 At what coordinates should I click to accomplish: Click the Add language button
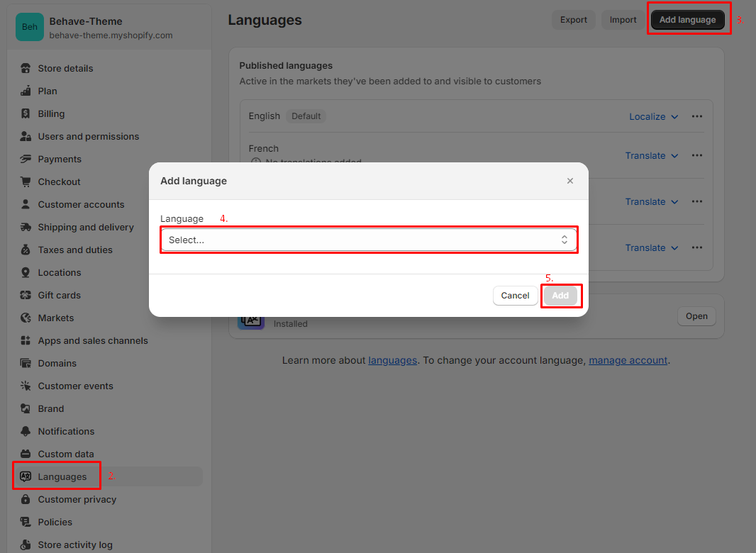click(x=687, y=20)
